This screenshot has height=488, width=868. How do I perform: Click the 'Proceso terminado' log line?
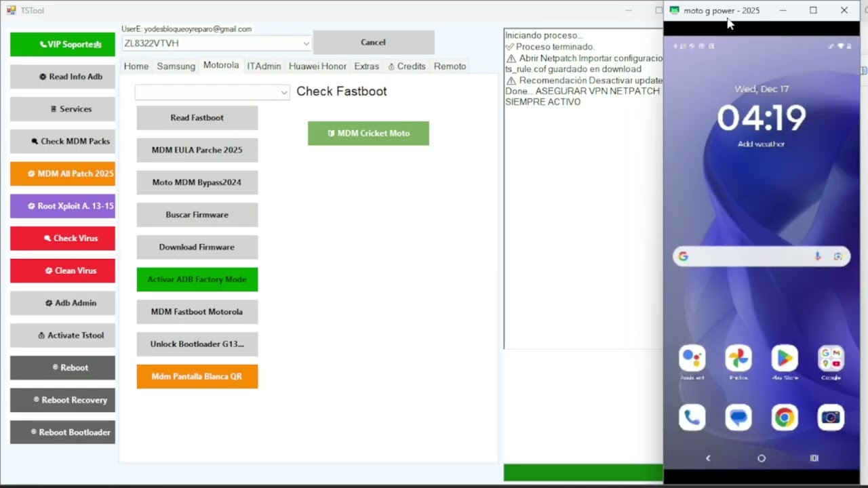coord(550,47)
